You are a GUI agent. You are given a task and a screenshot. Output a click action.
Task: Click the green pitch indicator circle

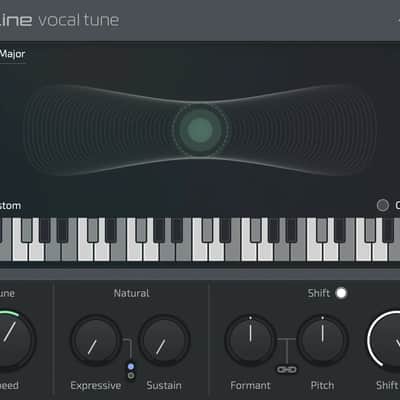click(200, 129)
